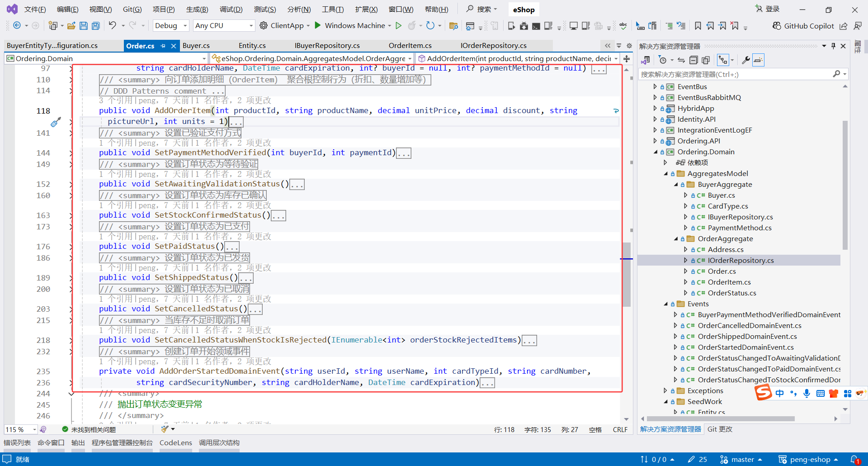Click start without debugging outline play icon
Viewport: 868px width, 466px height.
[x=398, y=25]
